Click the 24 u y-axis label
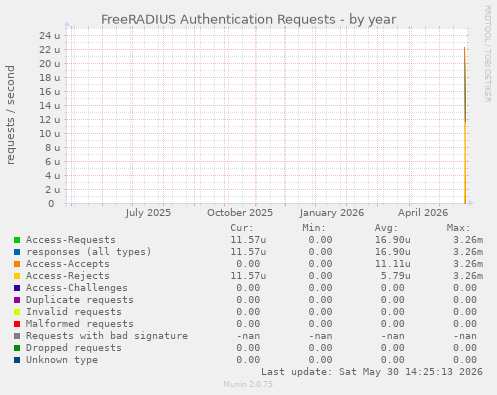The width and height of the screenshot is (497, 395). 50,36
